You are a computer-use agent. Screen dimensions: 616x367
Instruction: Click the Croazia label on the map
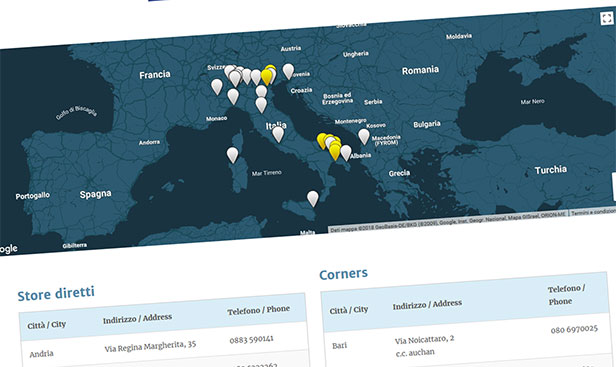pos(301,90)
